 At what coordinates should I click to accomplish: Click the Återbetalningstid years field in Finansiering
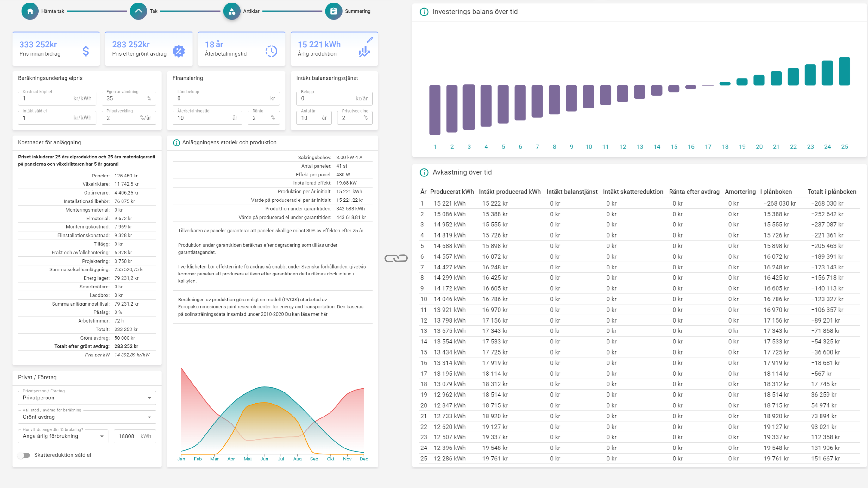point(207,117)
